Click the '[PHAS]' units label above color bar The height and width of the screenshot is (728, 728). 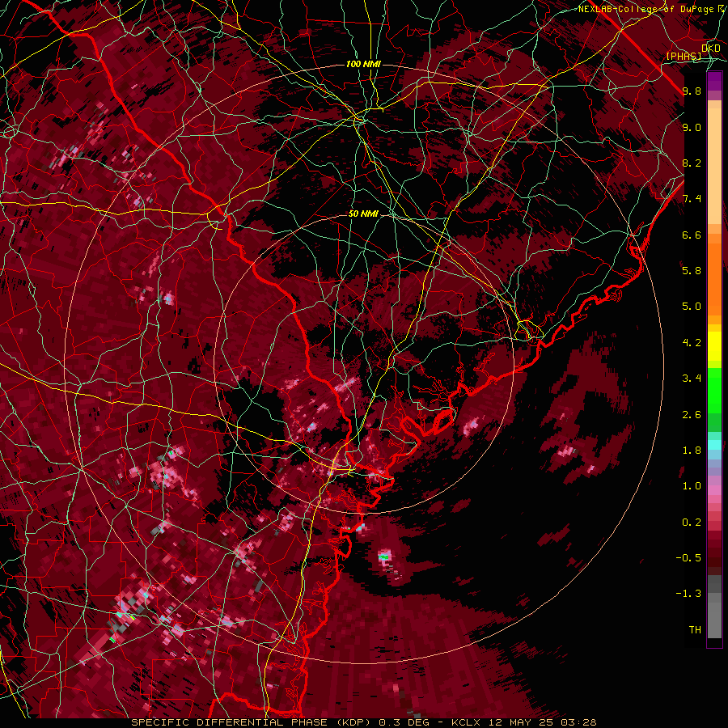(x=684, y=56)
